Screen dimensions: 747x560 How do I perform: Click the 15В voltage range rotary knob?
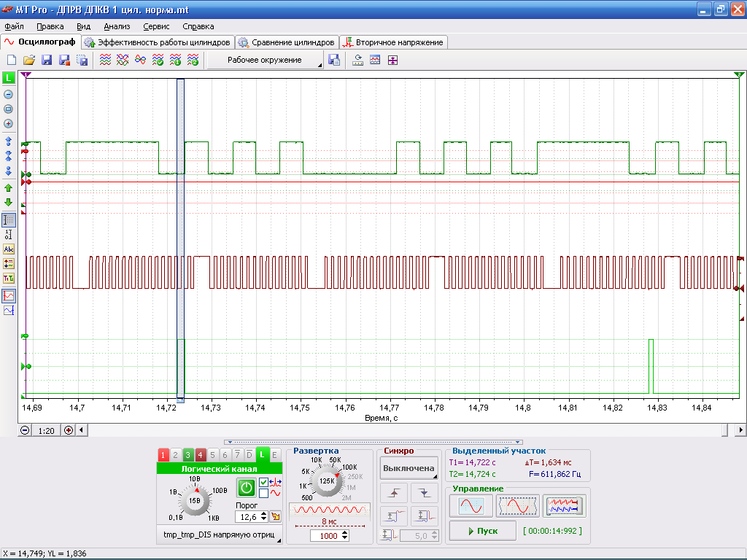click(195, 500)
